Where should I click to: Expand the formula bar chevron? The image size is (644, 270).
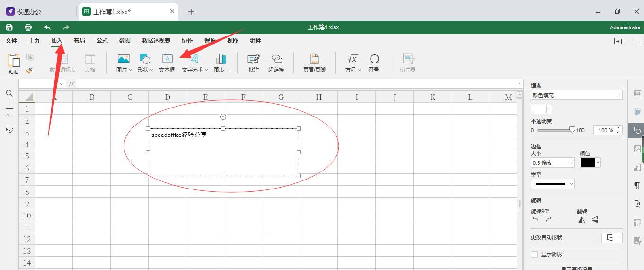click(x=520, y=84)
